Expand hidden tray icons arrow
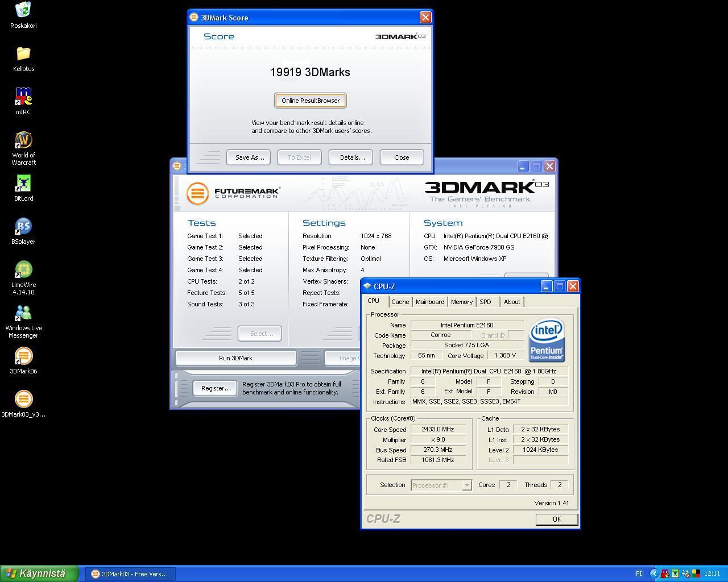The width and height of the screenshot is (728, 582). pos(655,573)
